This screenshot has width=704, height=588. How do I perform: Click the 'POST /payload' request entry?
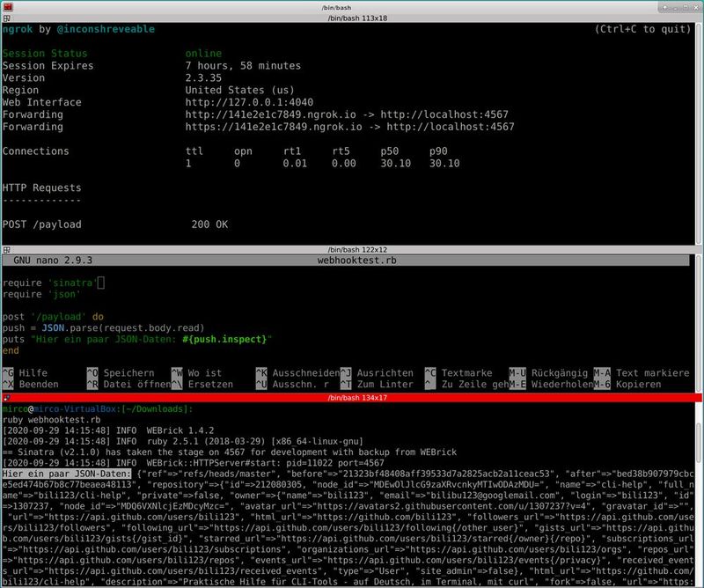click(x=41, y=224)
